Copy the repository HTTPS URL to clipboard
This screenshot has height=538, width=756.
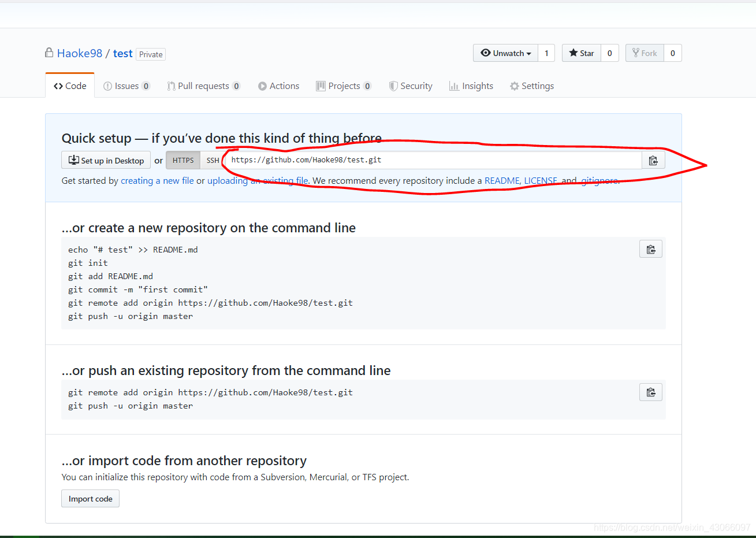(653, 161)
